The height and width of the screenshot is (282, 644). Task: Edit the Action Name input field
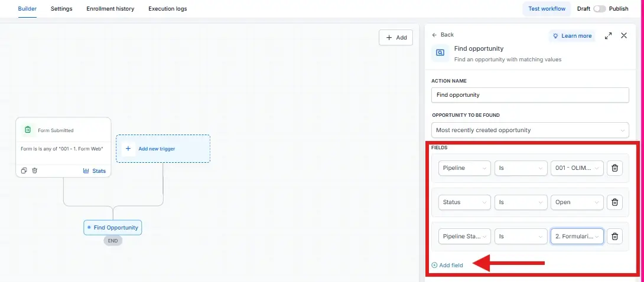(x=530, y=94)
